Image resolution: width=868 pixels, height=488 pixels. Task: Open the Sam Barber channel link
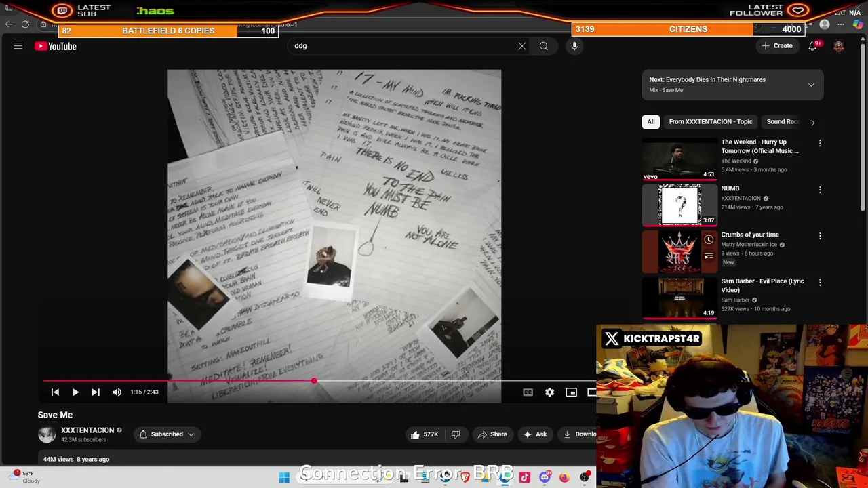click(x=735, y=300)
